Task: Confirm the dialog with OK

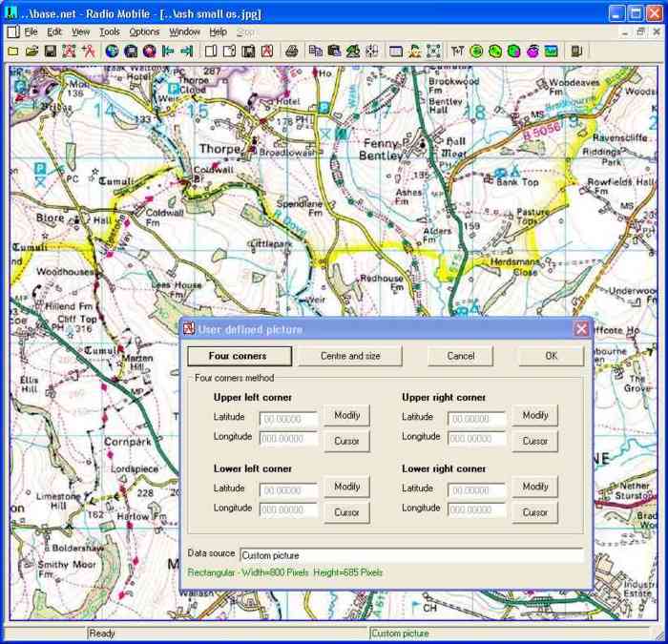Action: click(552, 356)
